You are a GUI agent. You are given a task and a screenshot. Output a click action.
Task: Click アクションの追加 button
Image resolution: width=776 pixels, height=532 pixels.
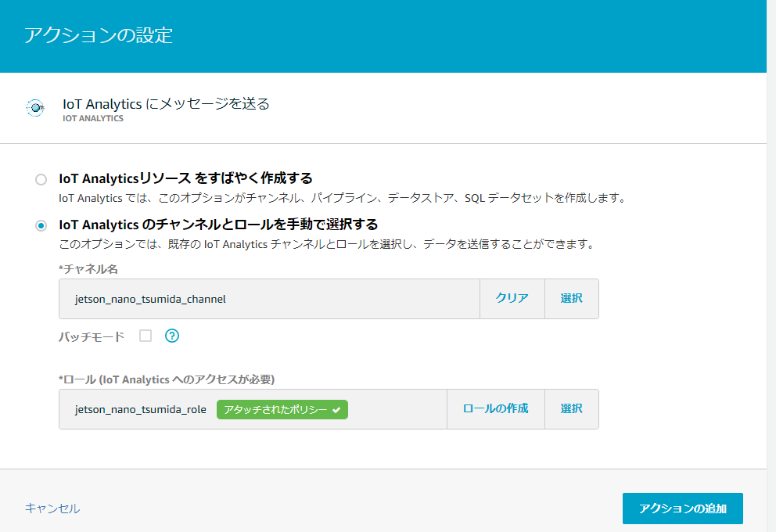(x=682, y=509)
